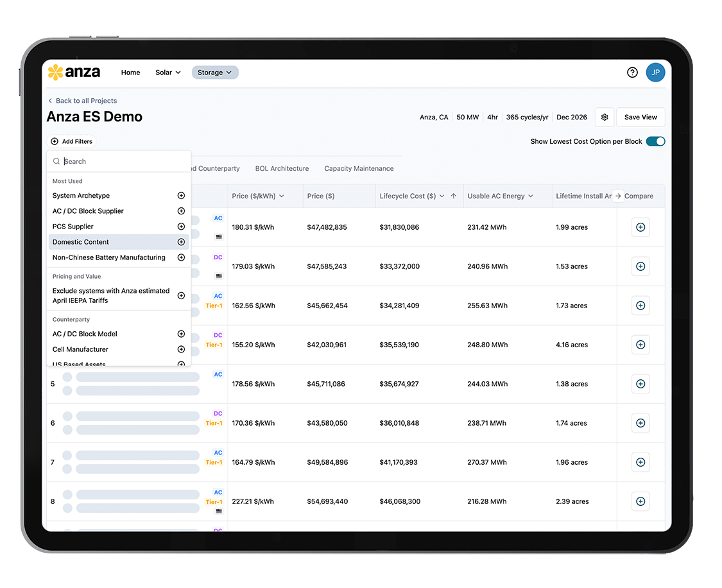
Task: Click the Tier-1 badge on row 6
Action: point(214,423)
